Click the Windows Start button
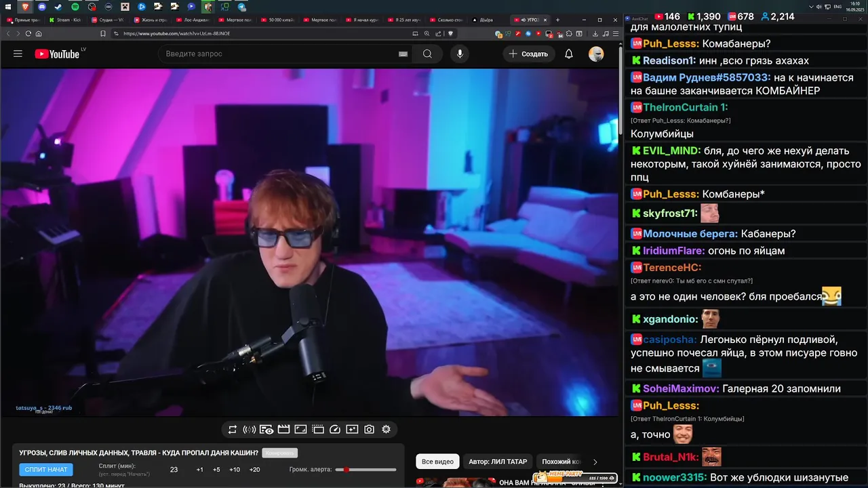 point(7,7)
